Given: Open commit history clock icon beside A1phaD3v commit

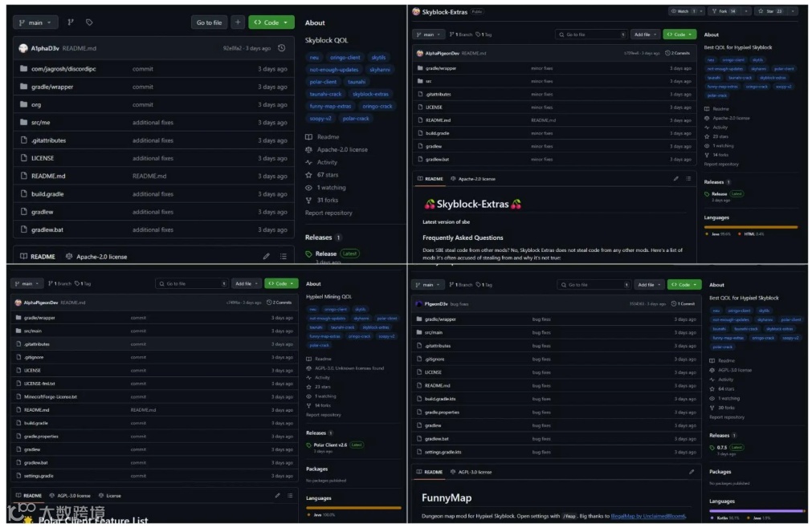Looking at the screenshot, I should tap(282, 48).
